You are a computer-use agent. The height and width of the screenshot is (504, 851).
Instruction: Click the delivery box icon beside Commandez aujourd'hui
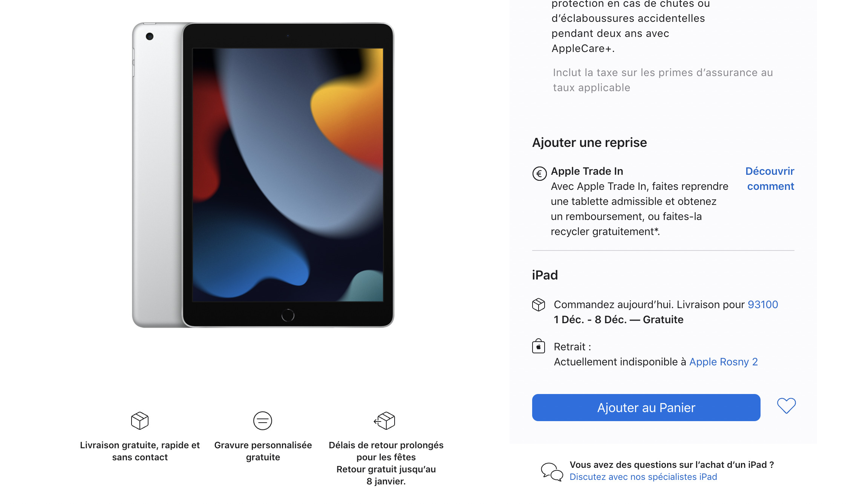coord(539,305)
